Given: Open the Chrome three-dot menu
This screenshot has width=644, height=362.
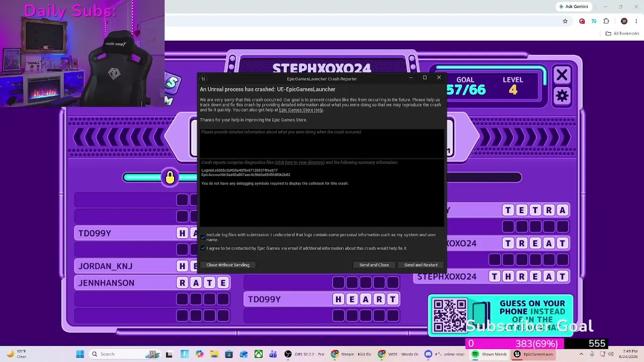Looking at the screenshot, I should coord(636,21).
